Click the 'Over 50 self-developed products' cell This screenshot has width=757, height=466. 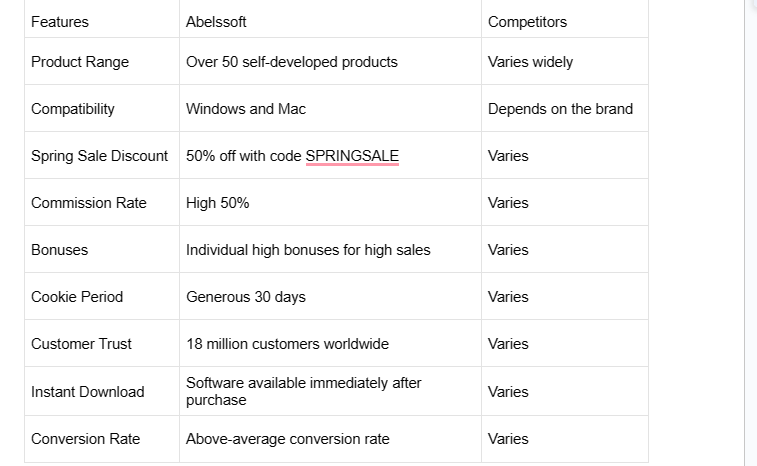click(330, 61)
